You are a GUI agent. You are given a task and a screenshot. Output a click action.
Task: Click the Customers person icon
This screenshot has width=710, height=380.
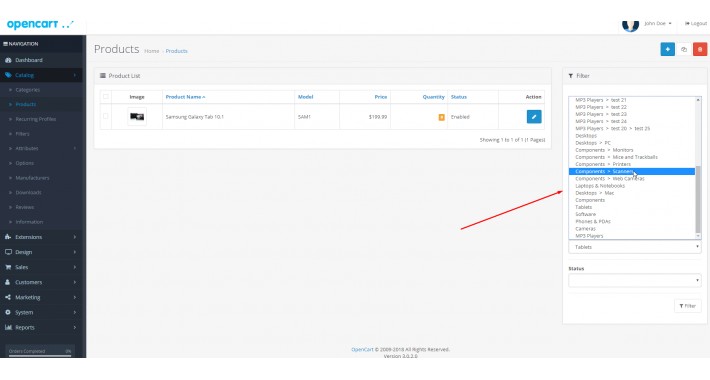coord(8,282)
